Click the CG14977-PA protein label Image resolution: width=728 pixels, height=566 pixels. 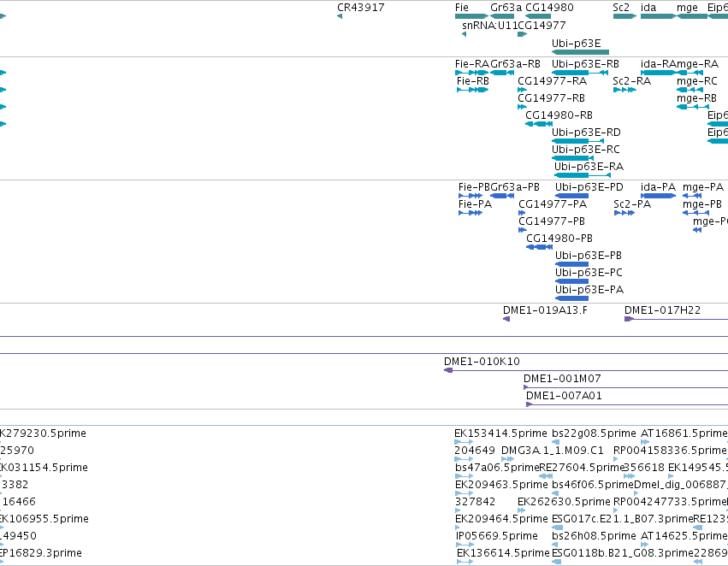[553, 204]
